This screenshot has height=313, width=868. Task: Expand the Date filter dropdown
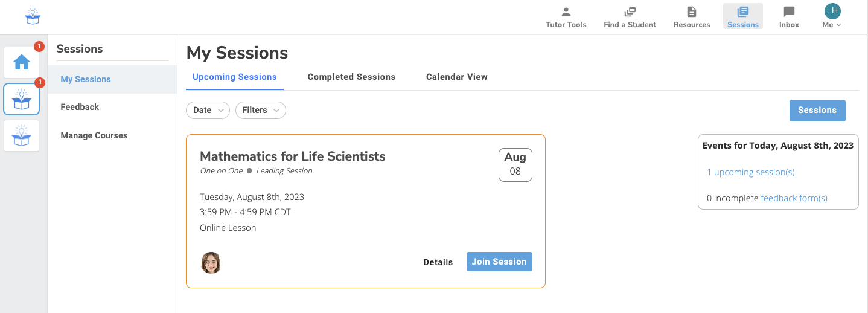208,110
